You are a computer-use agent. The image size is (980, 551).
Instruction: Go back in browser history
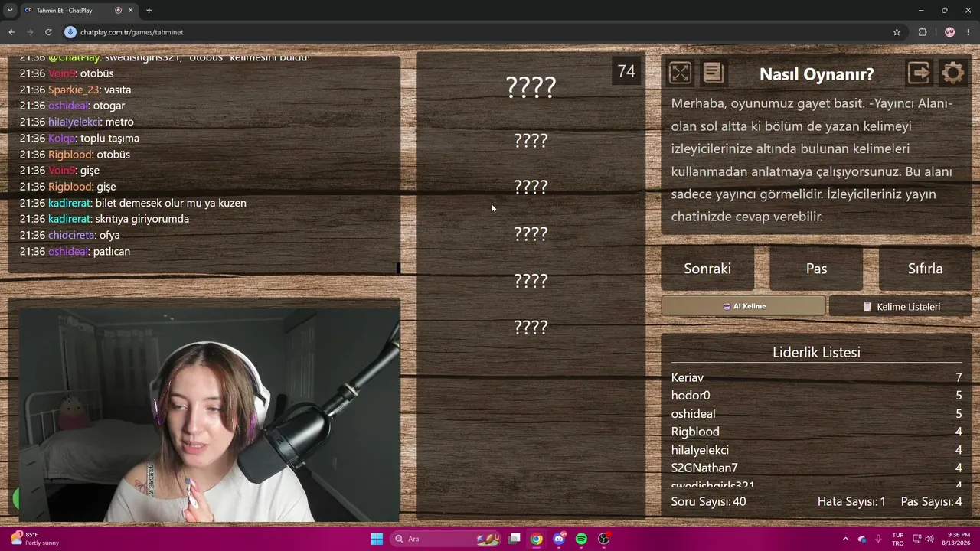11,32
